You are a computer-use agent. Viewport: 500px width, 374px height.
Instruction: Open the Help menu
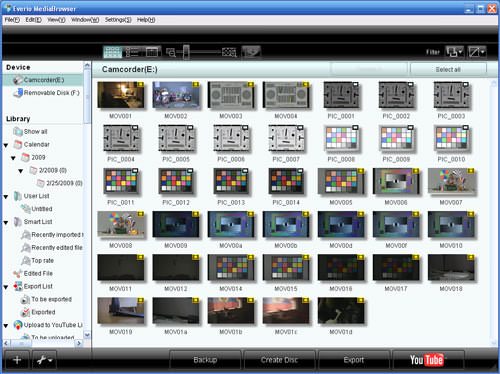coord(146,20)
